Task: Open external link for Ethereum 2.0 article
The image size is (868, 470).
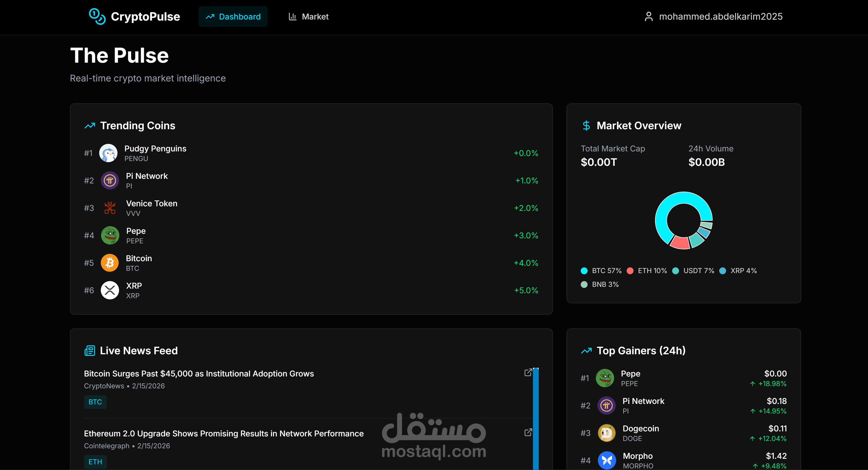Action: coord(528,432)
